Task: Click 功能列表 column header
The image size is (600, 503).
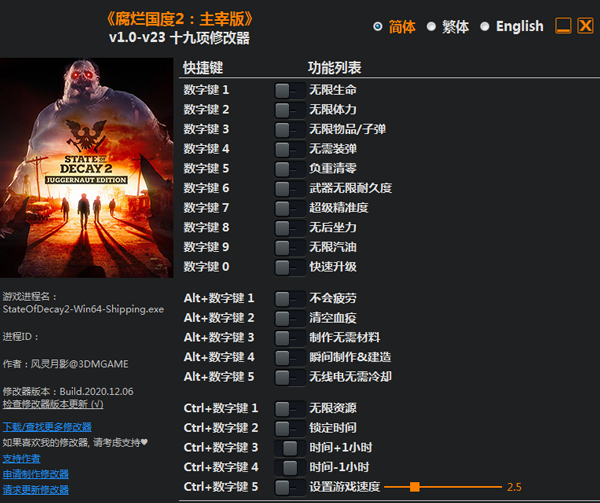Action: click(335, 68)
